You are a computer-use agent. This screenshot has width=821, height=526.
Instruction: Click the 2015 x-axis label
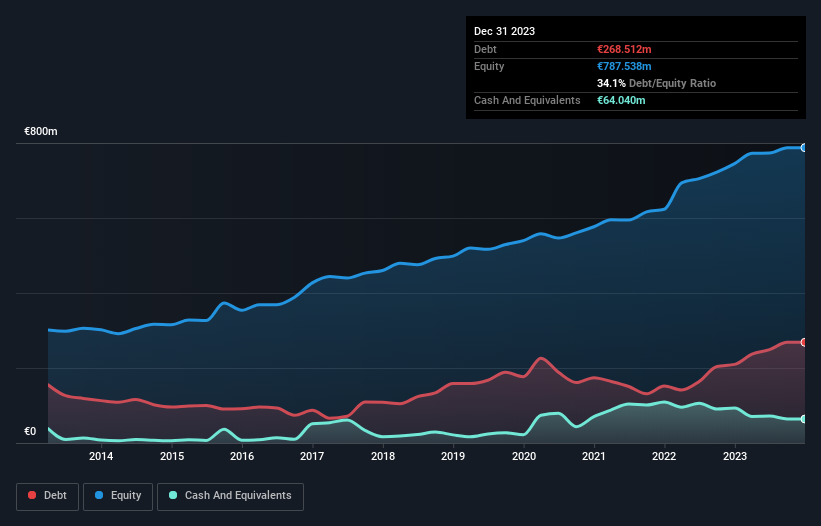(x=172, y=456)
